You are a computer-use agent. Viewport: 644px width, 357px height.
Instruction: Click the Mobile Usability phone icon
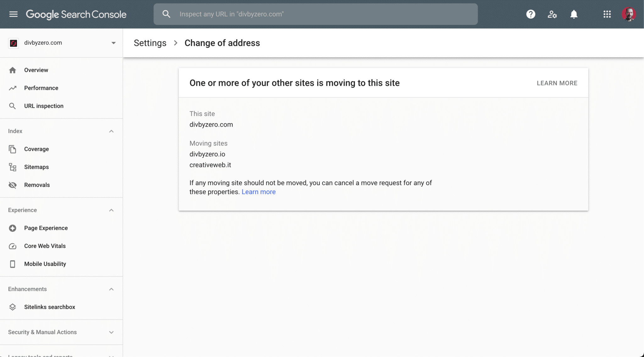(13, 264)
